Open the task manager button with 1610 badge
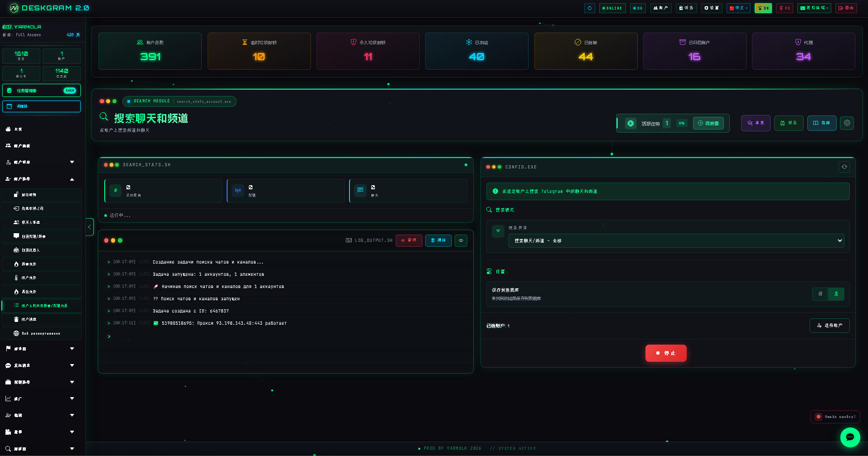 [x=41, y=91]
